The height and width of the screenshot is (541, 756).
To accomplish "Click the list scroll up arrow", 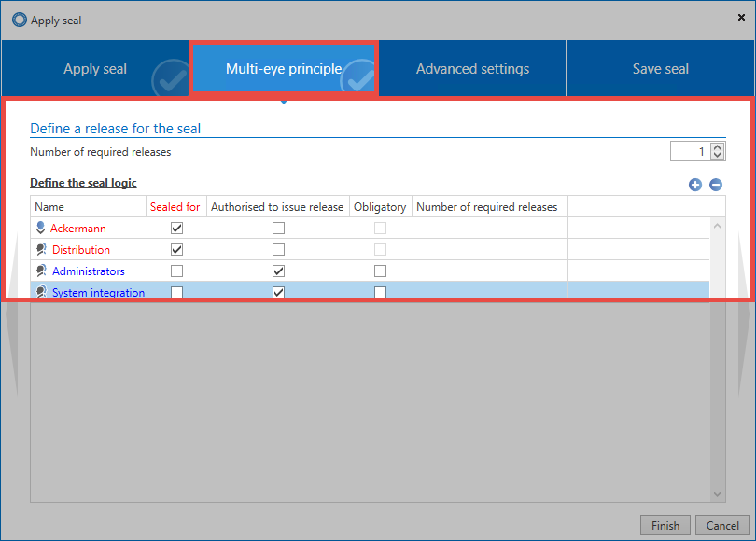I will click(717, 226).
